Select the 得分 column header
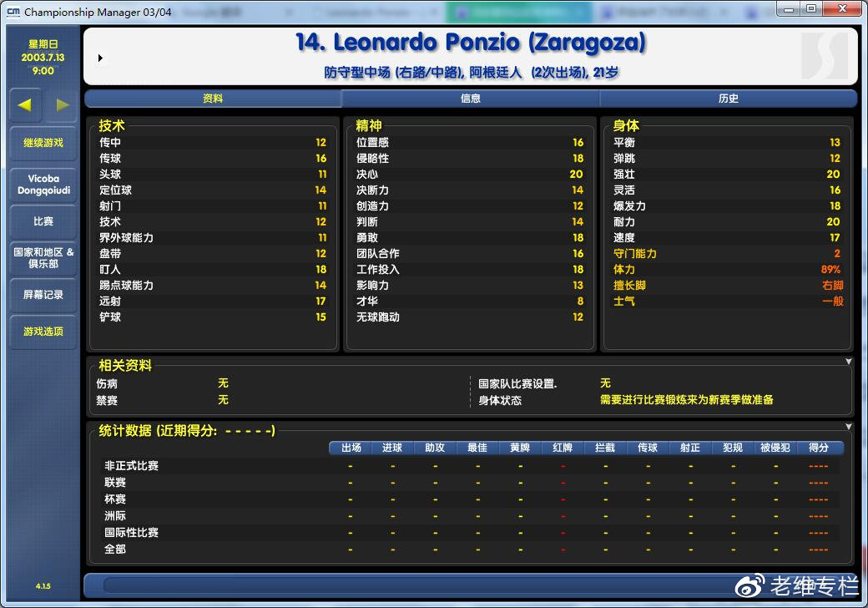Screen dimensions: 868x608 (819, 448)
